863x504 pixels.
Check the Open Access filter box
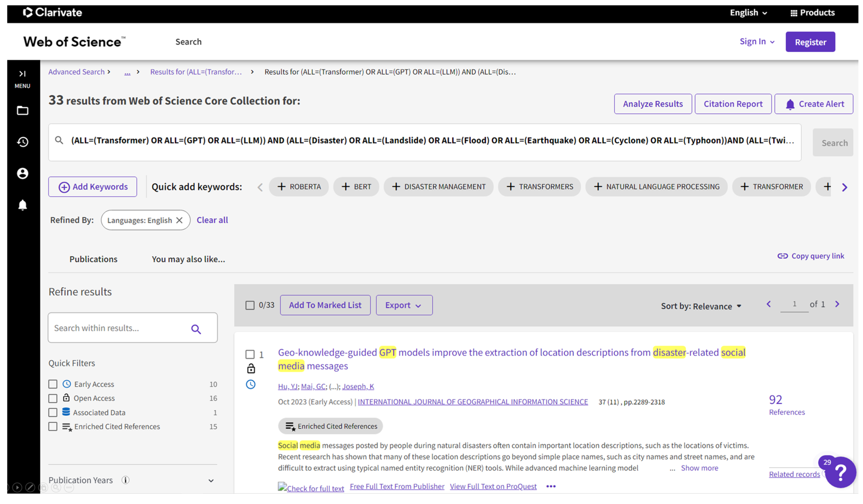coord(53,399)
